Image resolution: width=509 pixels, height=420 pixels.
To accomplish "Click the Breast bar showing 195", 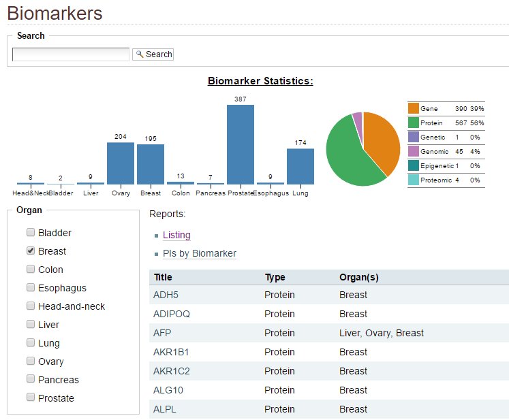I will coord(151,165).
